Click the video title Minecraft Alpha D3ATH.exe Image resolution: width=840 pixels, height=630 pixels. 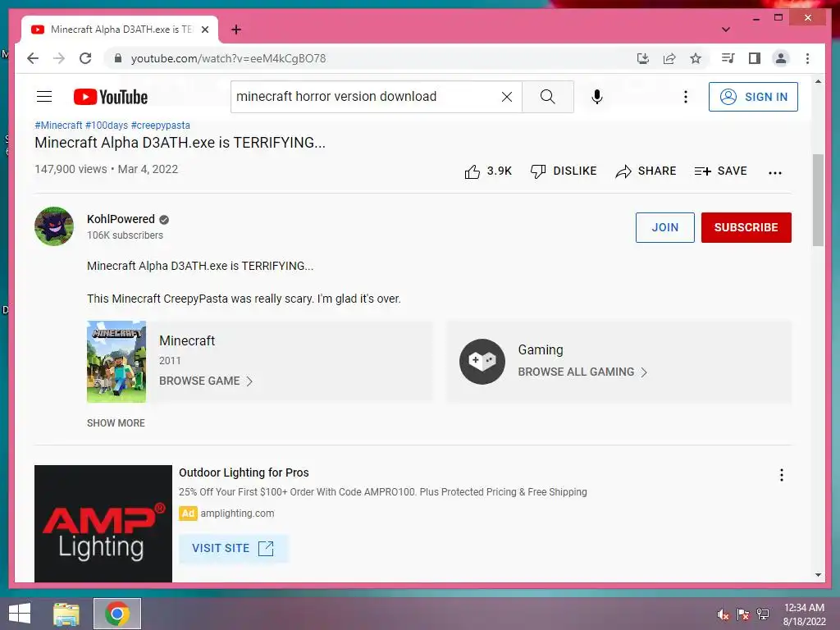[x=180, y=143]
